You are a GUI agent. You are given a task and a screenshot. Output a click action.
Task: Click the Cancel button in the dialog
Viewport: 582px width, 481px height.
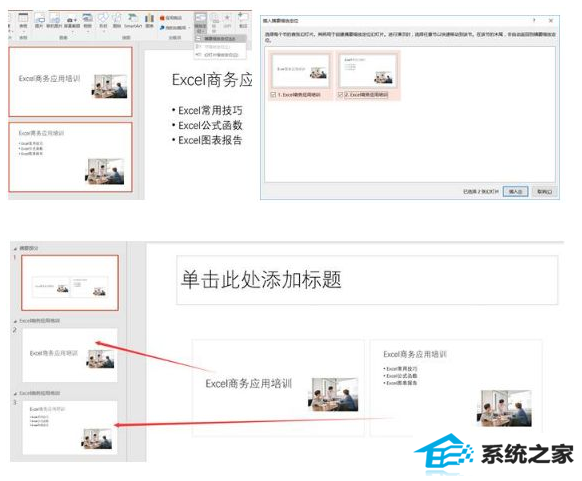pyautogui.click(x=545, y=192)
